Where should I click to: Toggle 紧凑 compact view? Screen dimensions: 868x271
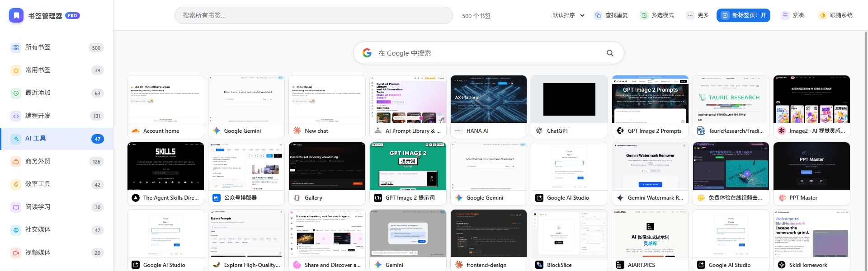pyautogui.click(x=793, y=15)
